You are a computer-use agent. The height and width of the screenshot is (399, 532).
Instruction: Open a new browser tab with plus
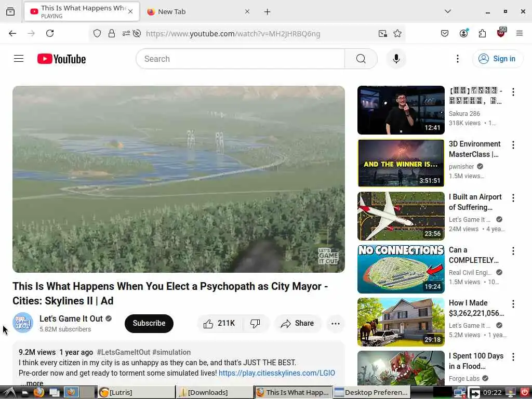(x=268, y=11)
